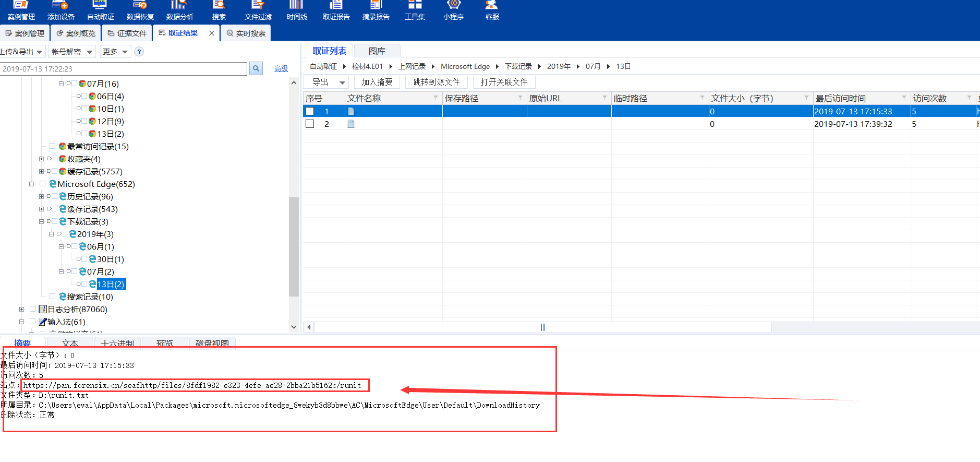Click the 高级 advanced search link

point(281,68)
